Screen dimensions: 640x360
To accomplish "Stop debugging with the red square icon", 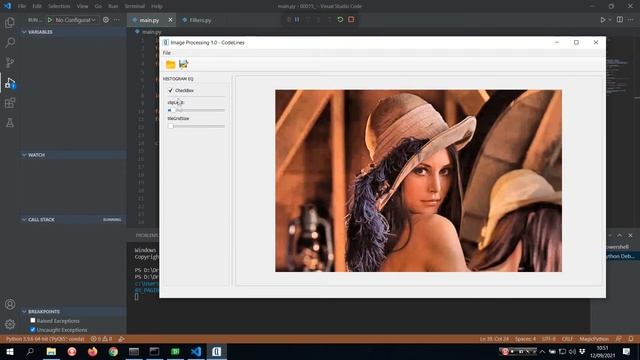I will click(351, 20).
